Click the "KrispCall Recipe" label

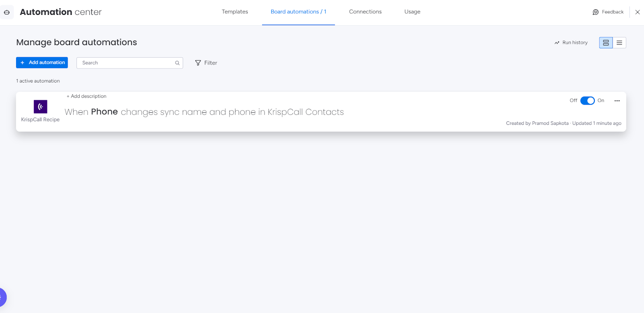40,120
